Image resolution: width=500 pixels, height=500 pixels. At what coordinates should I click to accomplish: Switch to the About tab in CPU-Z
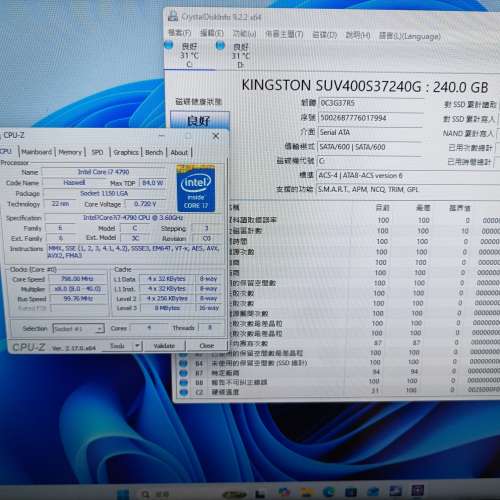click(x=179, y=152)
